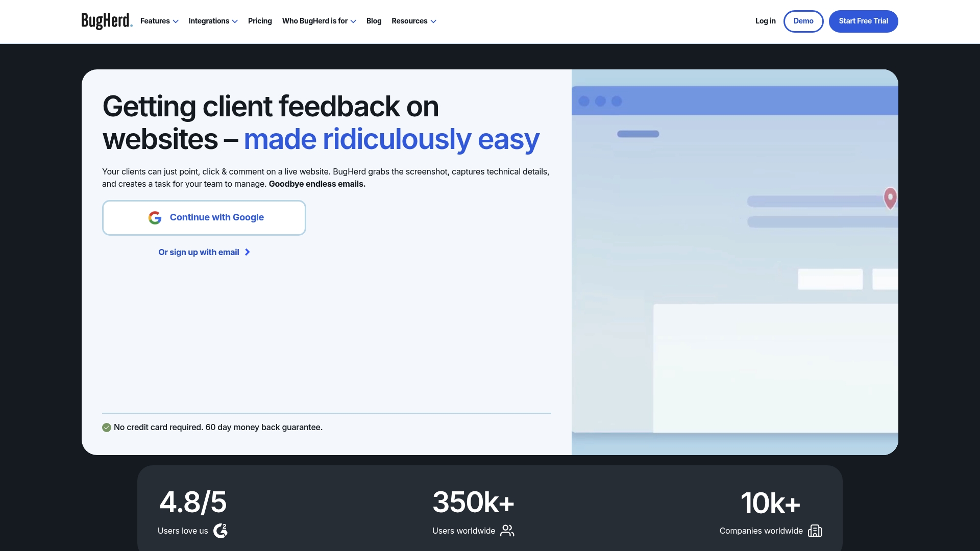Click the companies building icon

[815, 531]
